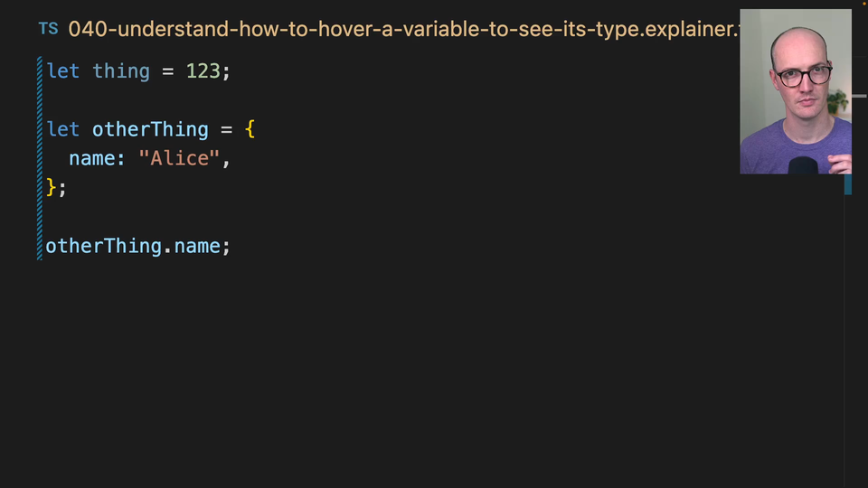Click the equals sign after 'otherThing'
Image resolution: width=868 pixels, height=488 pixels.
[226, 129]
